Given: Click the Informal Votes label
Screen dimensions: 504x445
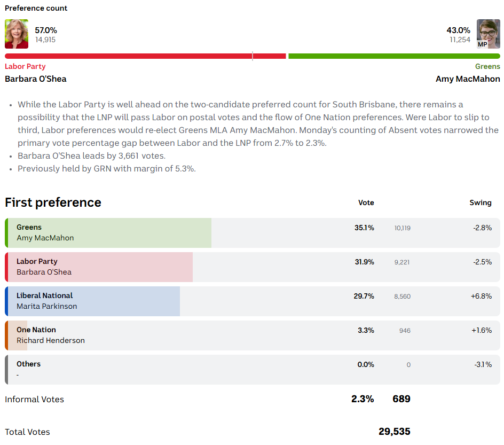Looking at the screenshot, I should pyautogui.click(x=34, y=400).
